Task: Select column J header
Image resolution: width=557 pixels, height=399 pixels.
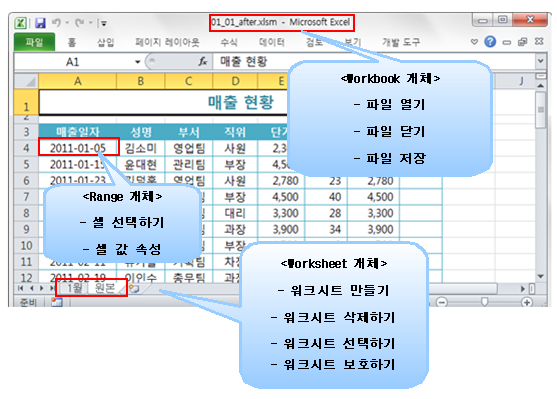Action: [521, 81]
